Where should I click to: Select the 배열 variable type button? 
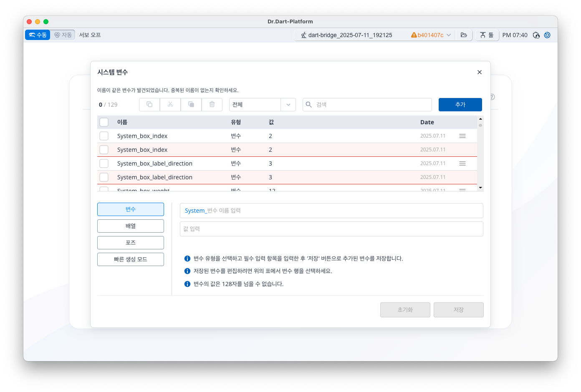point(131,226)
